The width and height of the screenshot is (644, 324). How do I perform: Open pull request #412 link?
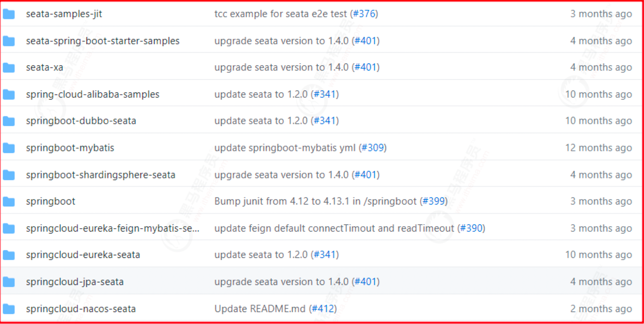(323, 309)
